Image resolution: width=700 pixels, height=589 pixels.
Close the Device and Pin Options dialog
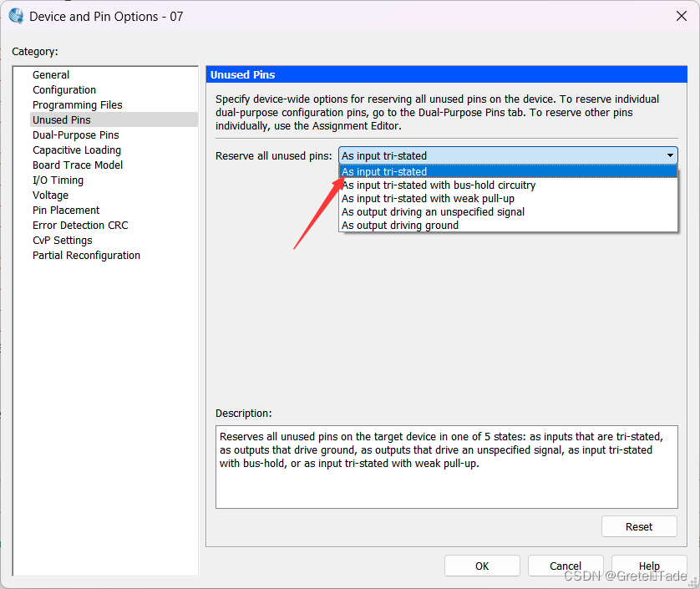click(x=682, y=16)
